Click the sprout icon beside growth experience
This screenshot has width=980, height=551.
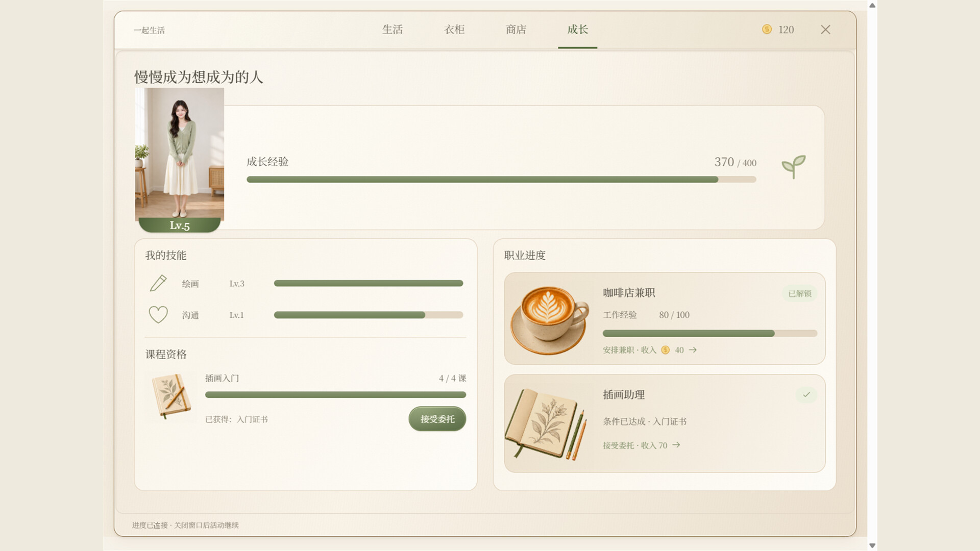click(793, 166)
